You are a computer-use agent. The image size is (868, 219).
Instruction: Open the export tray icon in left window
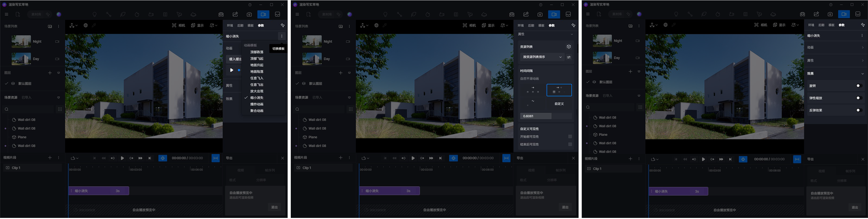(x=278, y=14)
